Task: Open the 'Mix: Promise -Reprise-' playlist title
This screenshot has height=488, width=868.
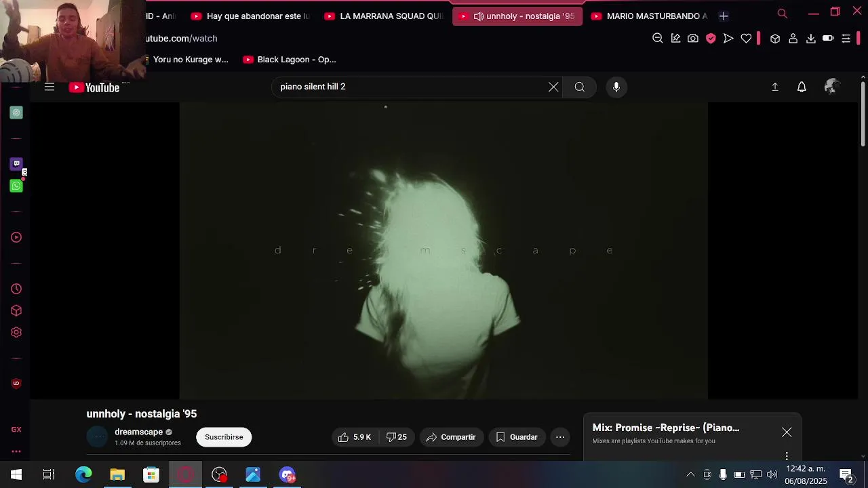Action: [666, 428]
